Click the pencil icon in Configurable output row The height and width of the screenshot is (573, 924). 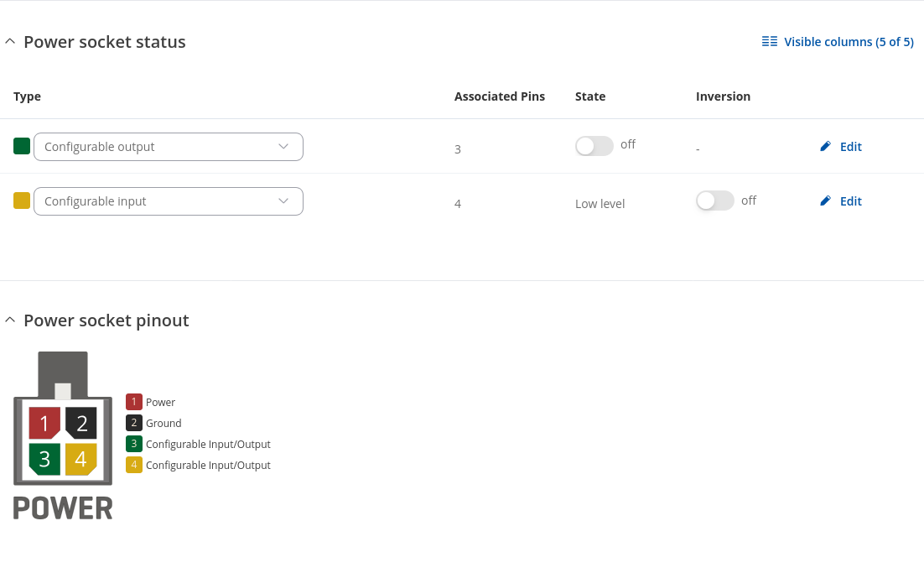825,147
